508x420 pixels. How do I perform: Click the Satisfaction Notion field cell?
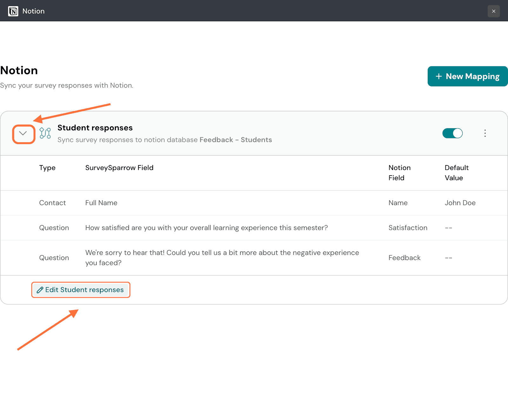pos(408,228)
